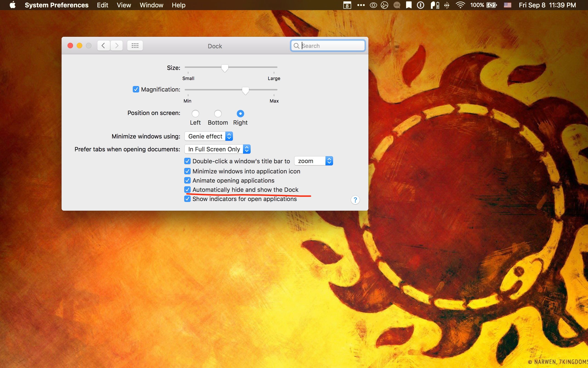Show all preferences with grid button

coord(135,46)
